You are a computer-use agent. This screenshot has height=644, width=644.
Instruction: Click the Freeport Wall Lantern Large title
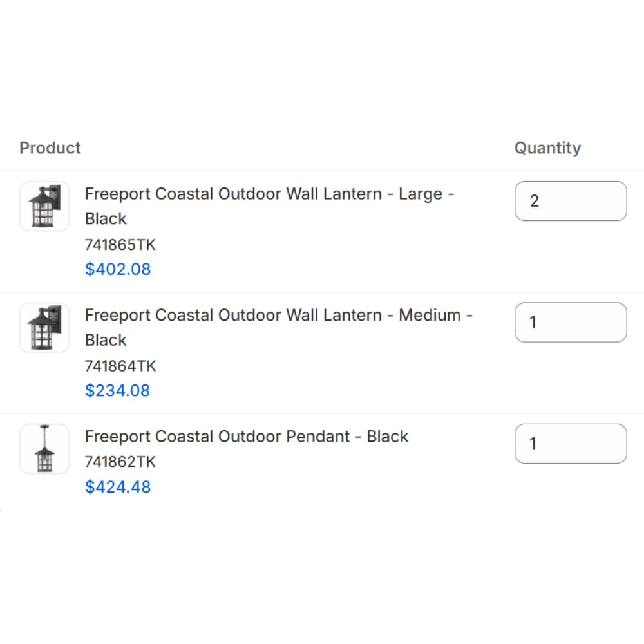269,194
